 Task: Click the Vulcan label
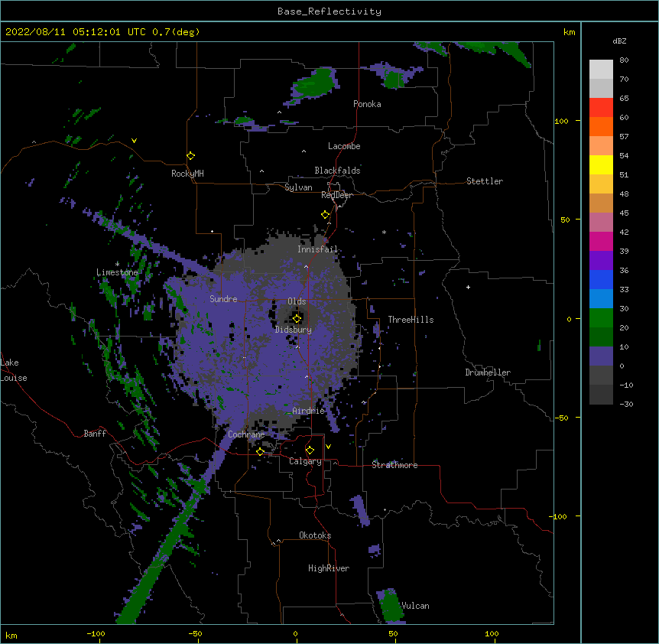coord(415,606)
